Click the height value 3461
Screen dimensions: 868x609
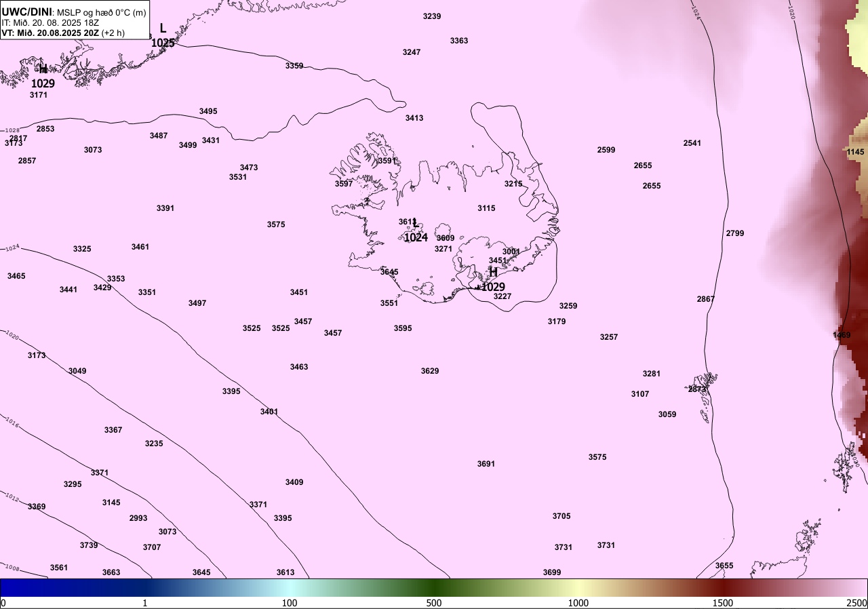[x=140, y=247]
